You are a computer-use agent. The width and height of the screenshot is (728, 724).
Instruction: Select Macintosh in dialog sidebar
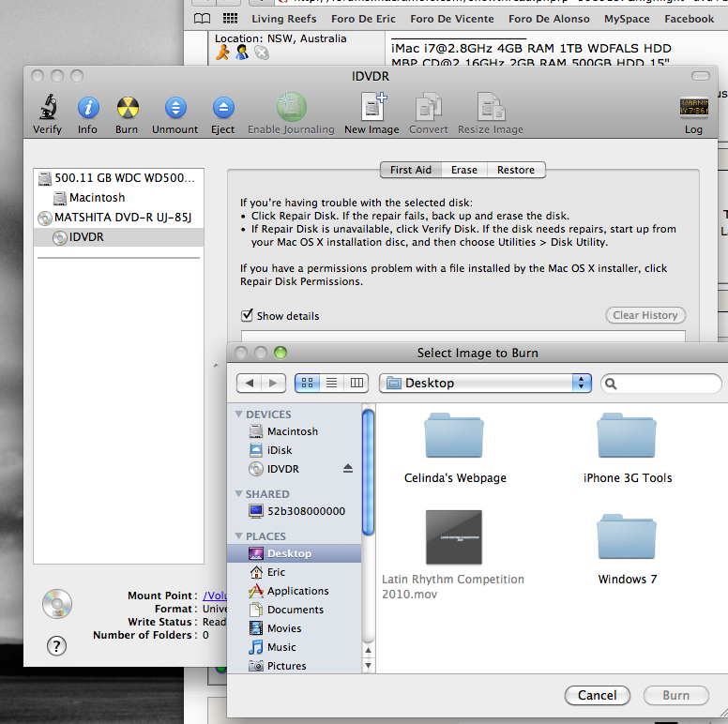(x=294, y=431)
